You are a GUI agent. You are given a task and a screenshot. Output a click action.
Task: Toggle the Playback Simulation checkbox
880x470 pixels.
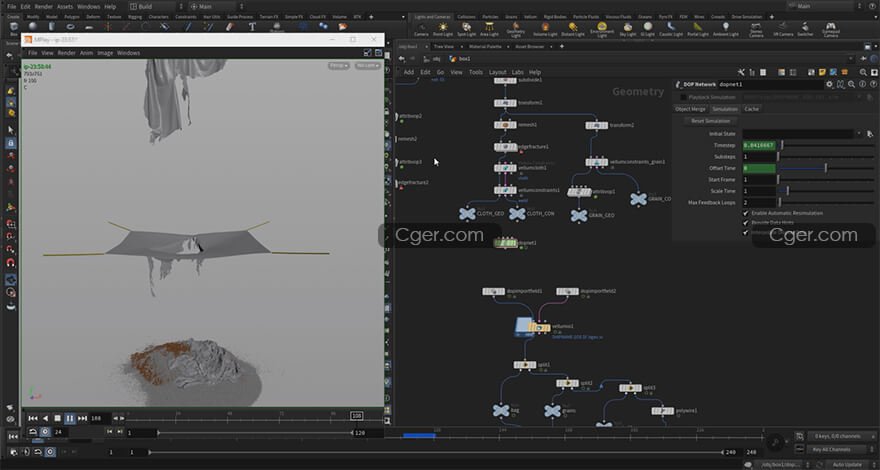pos(683,97)
